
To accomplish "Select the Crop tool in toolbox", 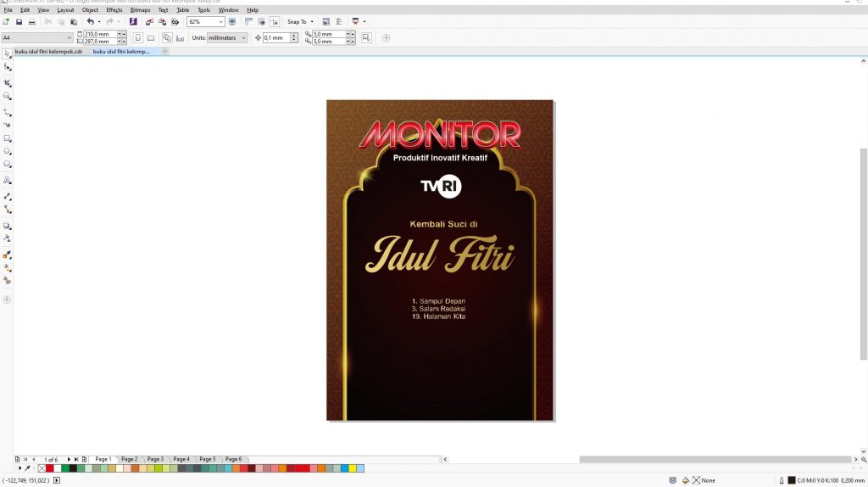I will tap(7, 82).
